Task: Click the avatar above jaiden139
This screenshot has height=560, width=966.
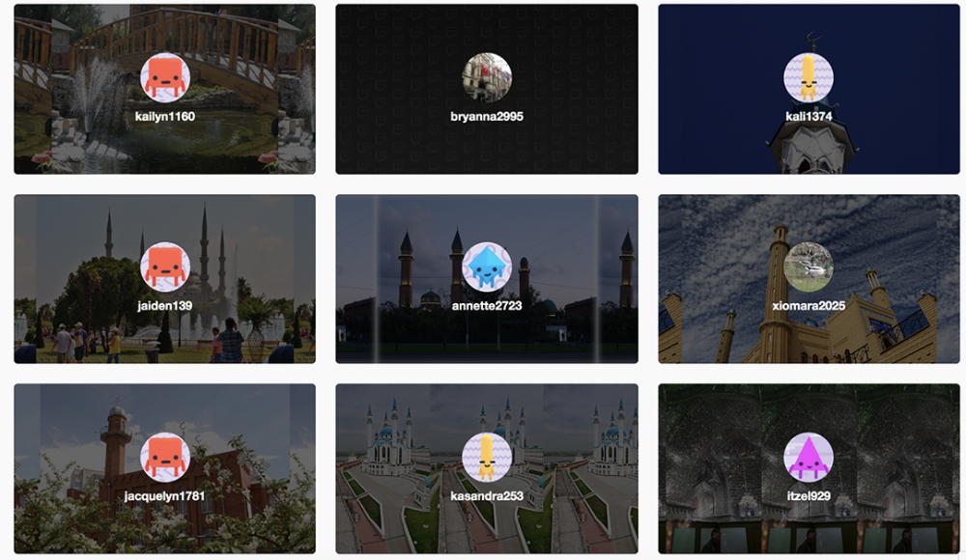Action: [164, 267]
